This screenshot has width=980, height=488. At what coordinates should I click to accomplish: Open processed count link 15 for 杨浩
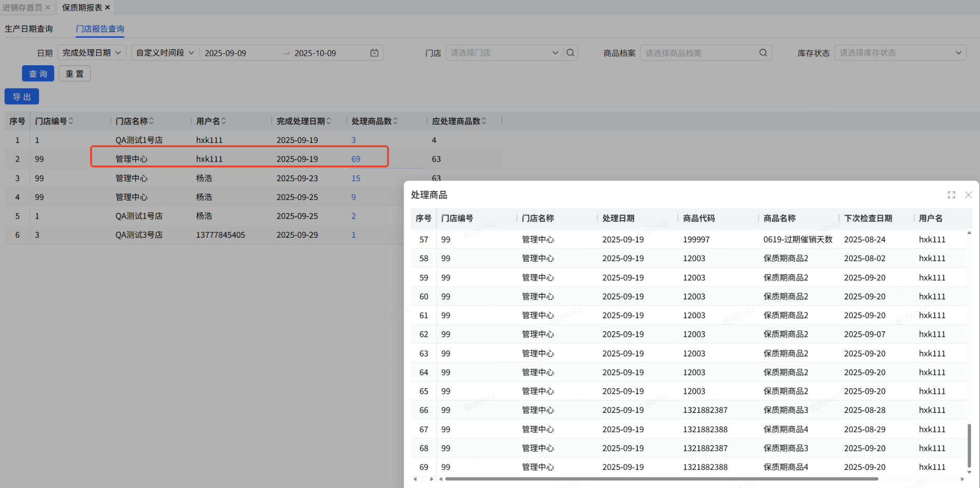pyautogui.click(x=356, y=178)
